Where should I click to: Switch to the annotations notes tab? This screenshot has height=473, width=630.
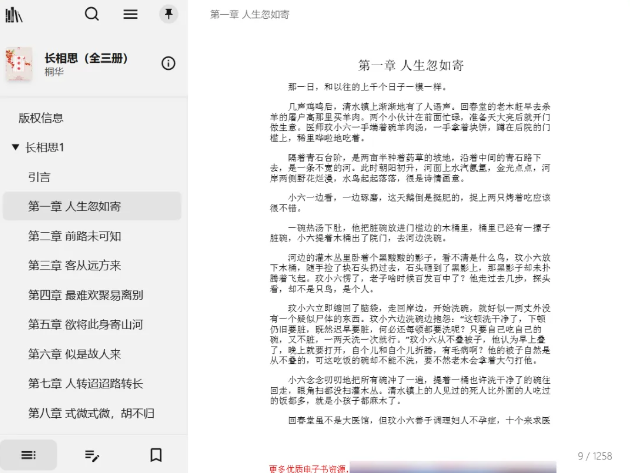pyautogui.click(x=92, y=455)
